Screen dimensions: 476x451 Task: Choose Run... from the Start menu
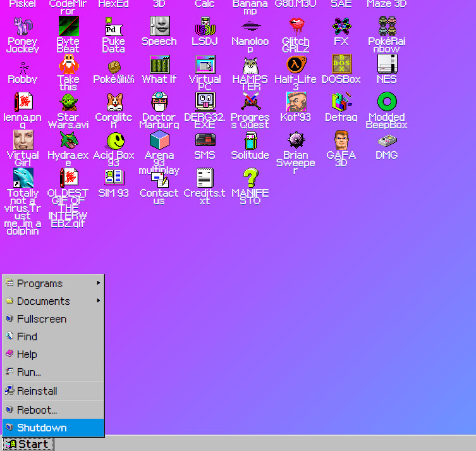click(x=29, y=372)
